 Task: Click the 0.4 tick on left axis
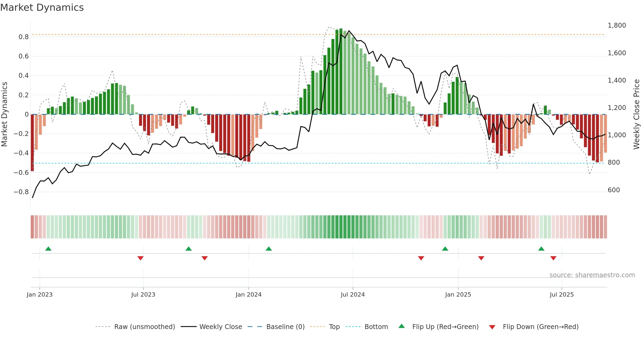pos(24,76)
